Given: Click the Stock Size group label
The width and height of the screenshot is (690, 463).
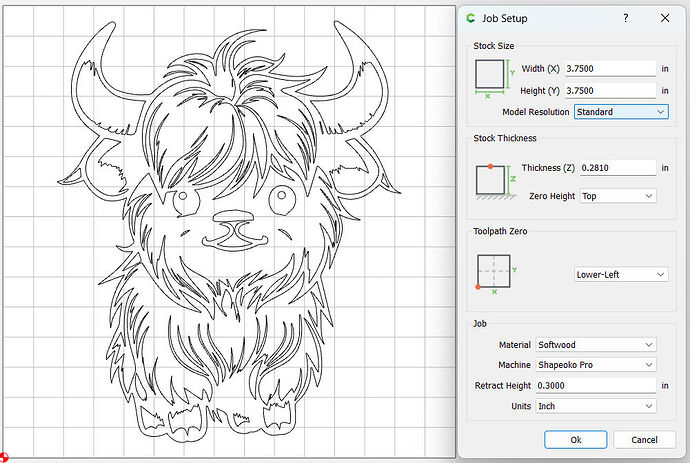Looking at the screenshot, I should (x=494, y=46).
